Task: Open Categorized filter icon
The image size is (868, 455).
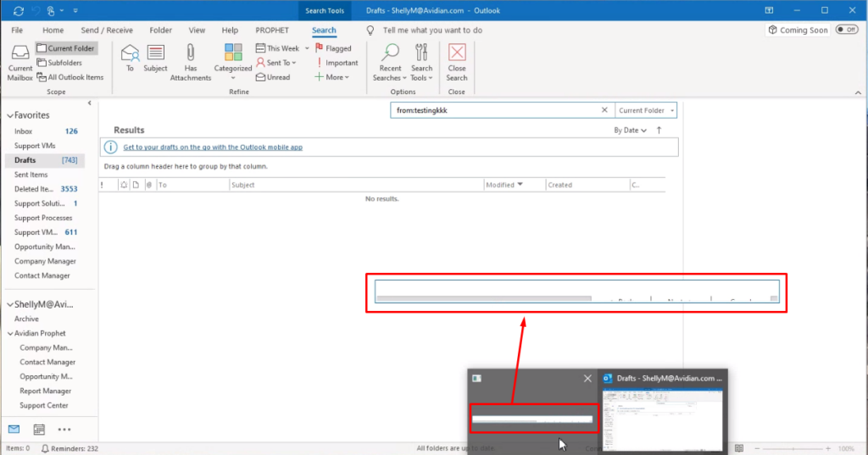Action: [233, 52]
